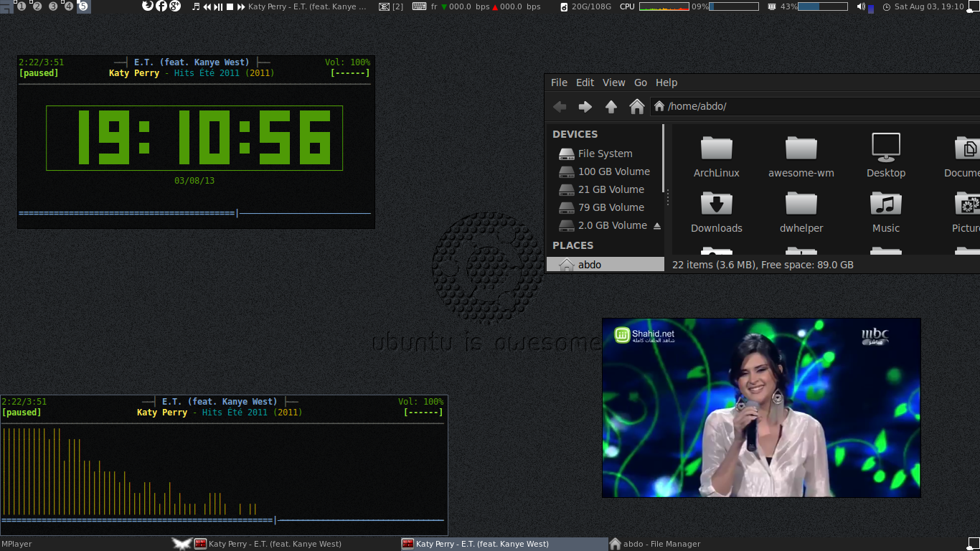Click the 43% memory usage bar
Image resolution: width=980 pixels, height=551 pixels.
click(823, 6)
